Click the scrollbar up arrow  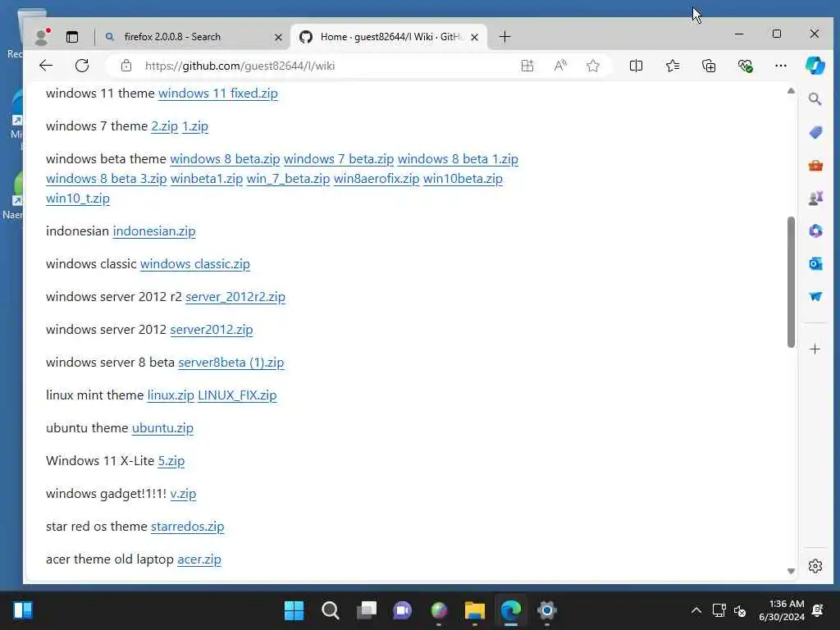pyautogui.click(x=791, y=91)
